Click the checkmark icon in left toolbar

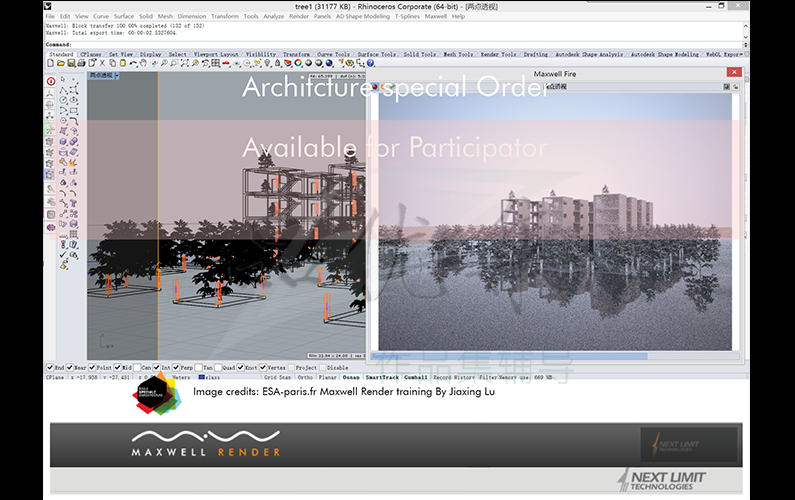[x=63, y=255]
